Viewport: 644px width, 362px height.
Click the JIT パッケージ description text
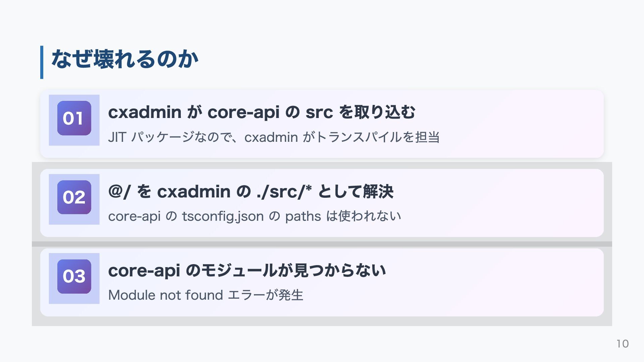273,137
